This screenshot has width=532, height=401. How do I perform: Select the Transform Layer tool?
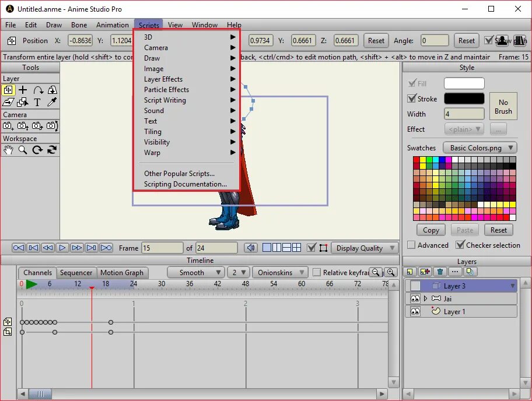[x=8, y=90]
